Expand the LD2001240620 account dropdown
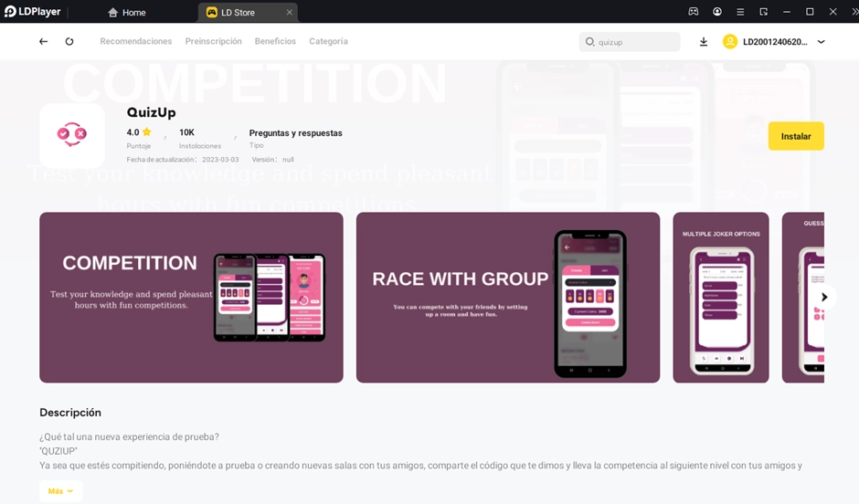859x504 pixels. (822, 42)
